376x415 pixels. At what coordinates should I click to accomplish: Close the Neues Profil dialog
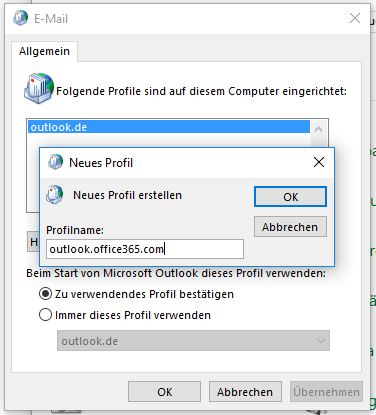pyautogui.click(x=319, y=162)
